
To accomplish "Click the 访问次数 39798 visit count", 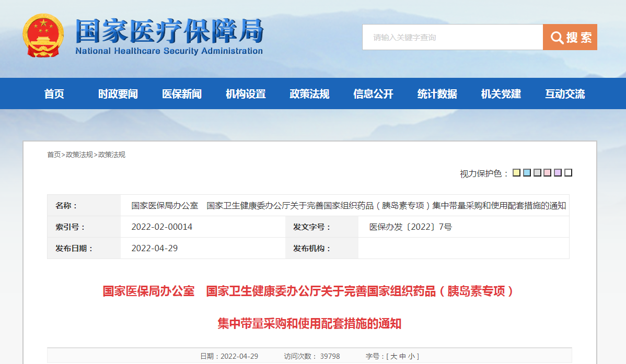I will [x=312, y=356].
